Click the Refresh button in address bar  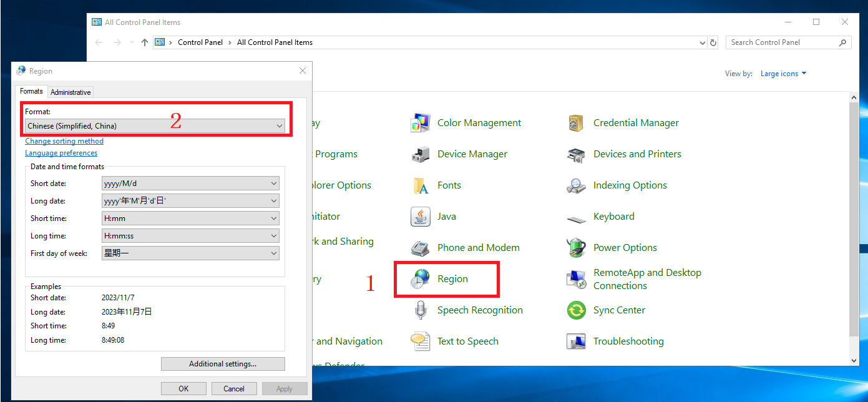[x=714, y=42]
